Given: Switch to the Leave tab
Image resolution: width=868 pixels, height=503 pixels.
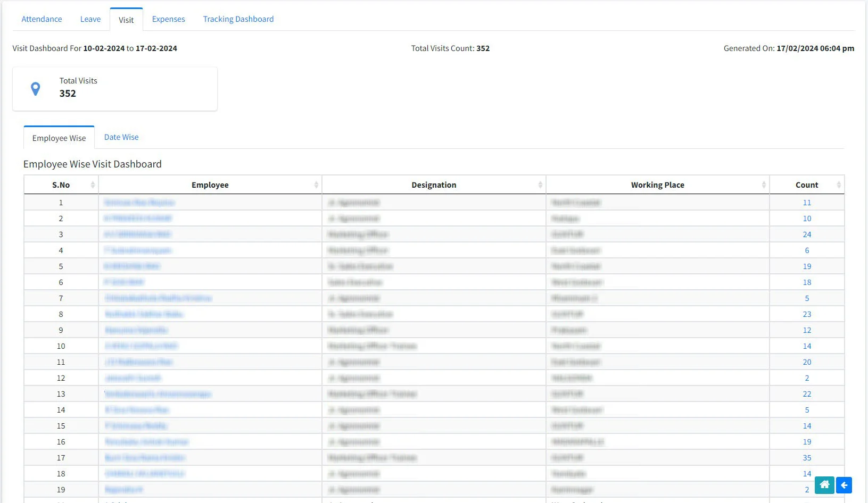Looking at the screenshot, I should point(90,19).
